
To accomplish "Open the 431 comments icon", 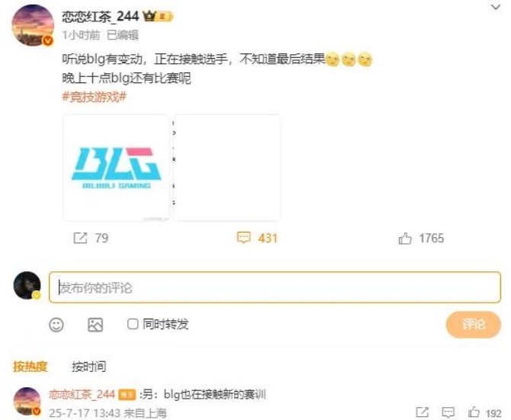I will 243,238.
